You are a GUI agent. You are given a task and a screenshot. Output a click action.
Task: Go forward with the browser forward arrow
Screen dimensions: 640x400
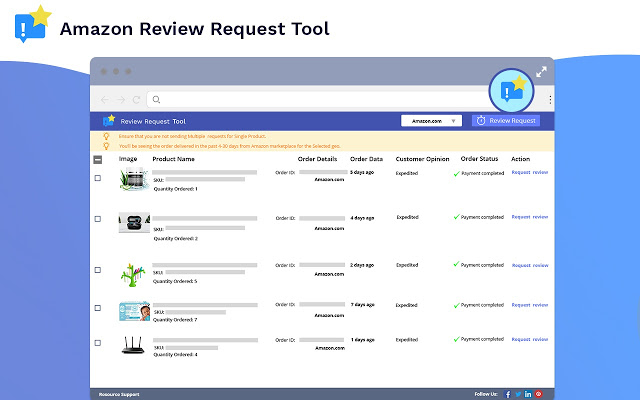tap(121, 100)
